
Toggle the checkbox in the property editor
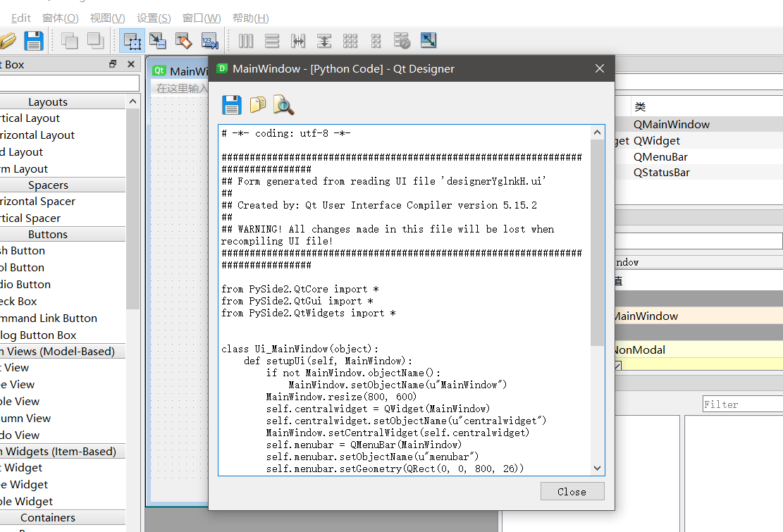[x=617, y=365]
